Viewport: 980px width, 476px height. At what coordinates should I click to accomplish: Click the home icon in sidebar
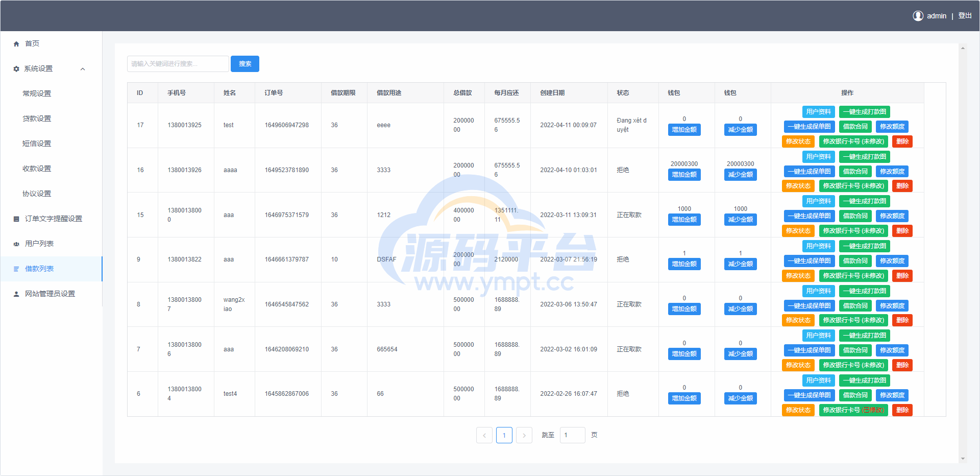[x=16, y=44]
